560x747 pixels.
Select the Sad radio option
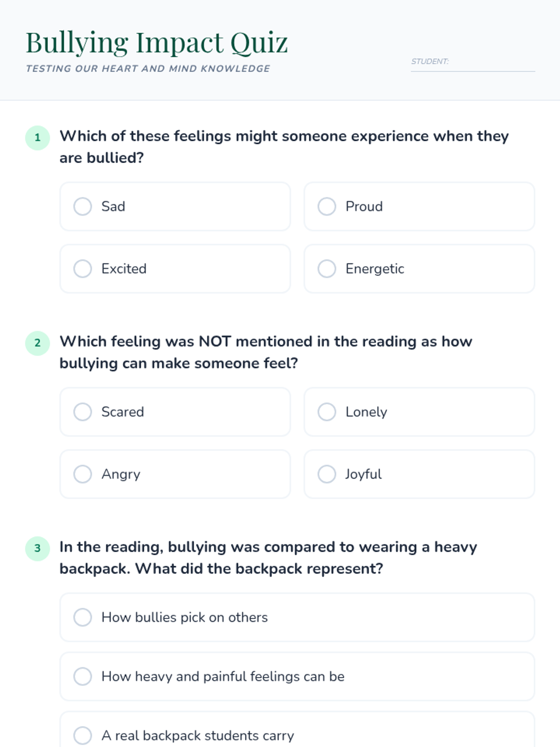click(x=83, y=206)
